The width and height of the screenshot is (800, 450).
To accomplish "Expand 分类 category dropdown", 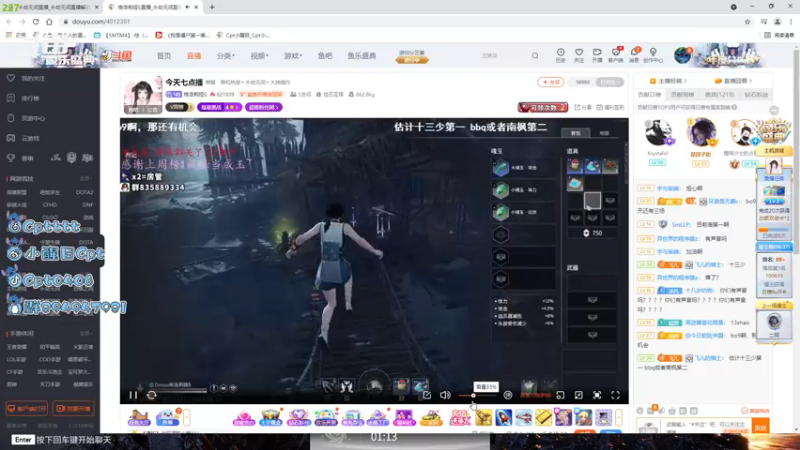I will click(x=226, y=56).
